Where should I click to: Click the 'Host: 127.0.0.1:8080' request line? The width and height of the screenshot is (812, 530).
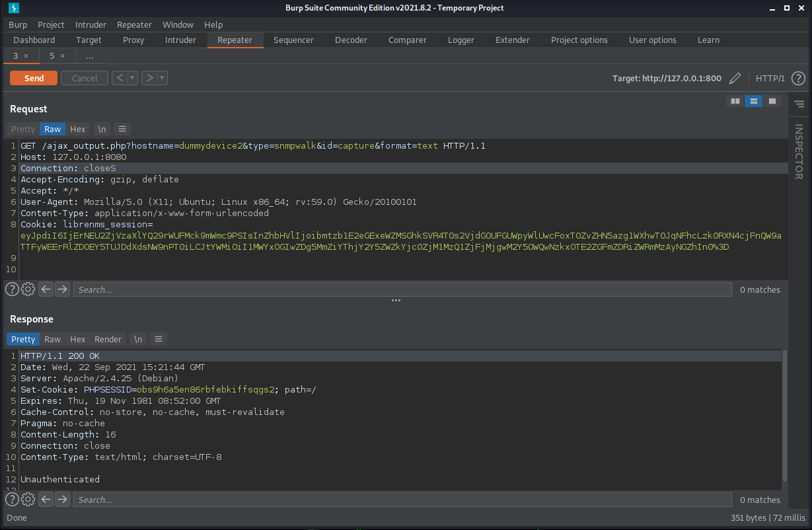click(x=73, y=157)
